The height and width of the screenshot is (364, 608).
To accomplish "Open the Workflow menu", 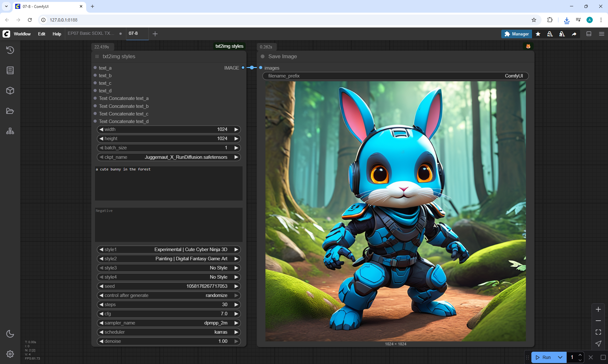I will (x=22, y=34).
